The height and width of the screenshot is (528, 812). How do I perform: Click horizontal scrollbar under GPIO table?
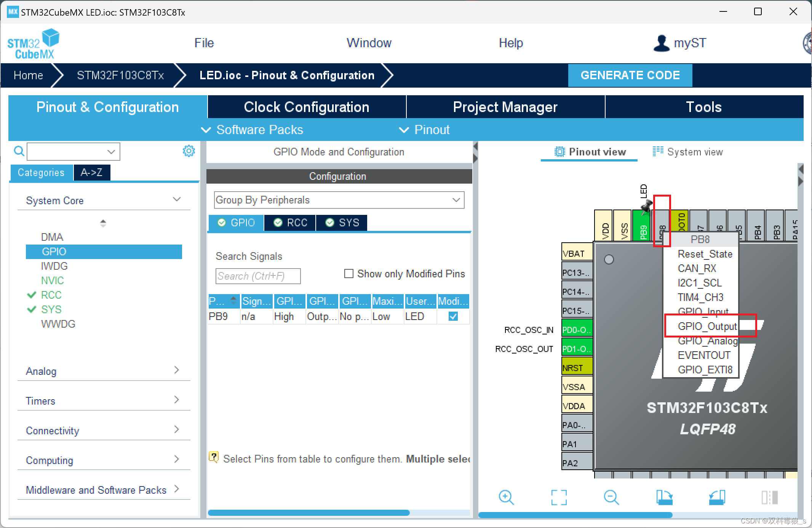coord(308,513)
